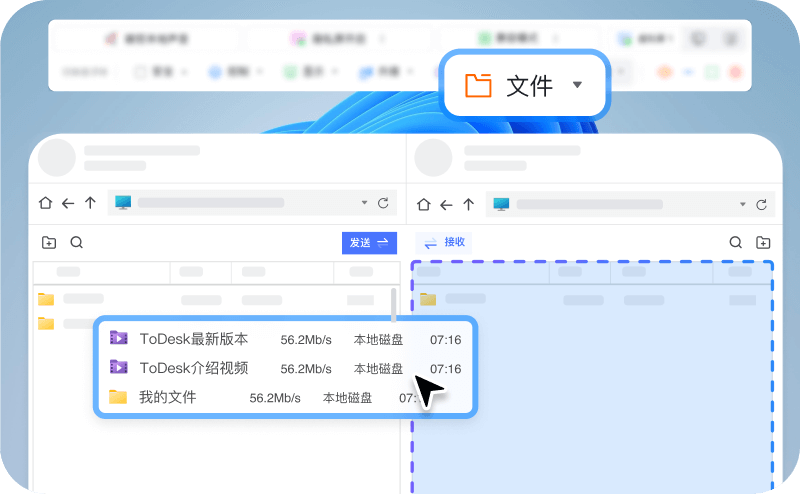Click the left panel vertical scrollbar
The width and height of the screenshot is (800, 494).
pos(393,302)
